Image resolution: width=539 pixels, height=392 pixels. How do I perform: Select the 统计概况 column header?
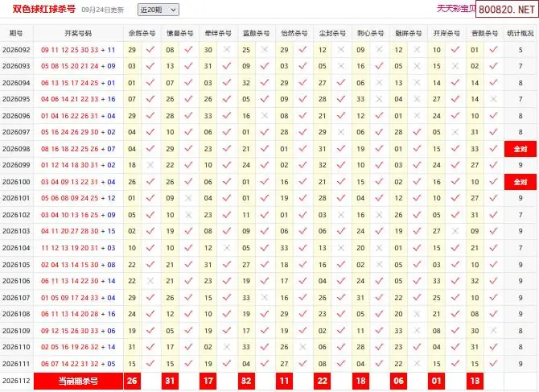(x=520, y=33)
